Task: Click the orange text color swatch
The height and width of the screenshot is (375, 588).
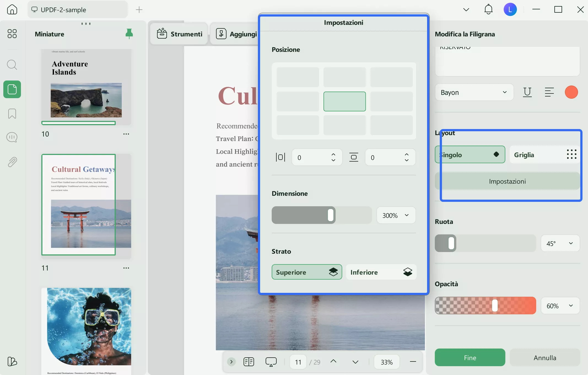Action: (x=571, y=92)
